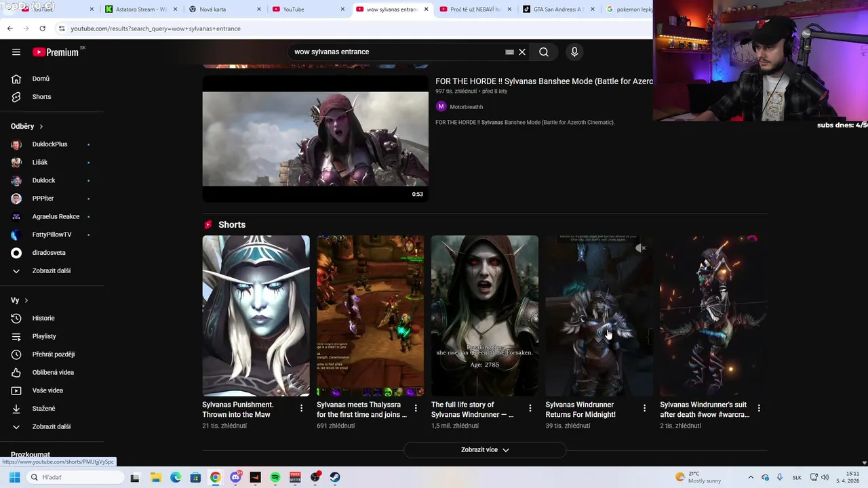Click the search magnifier button
868x488 pixels.
(544, 52)
